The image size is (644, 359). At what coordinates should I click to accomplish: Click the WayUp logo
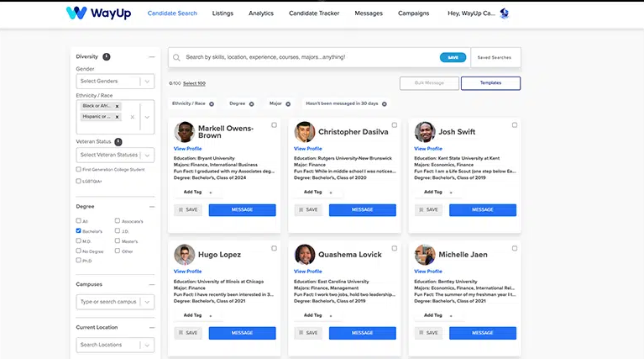(98, 13)
